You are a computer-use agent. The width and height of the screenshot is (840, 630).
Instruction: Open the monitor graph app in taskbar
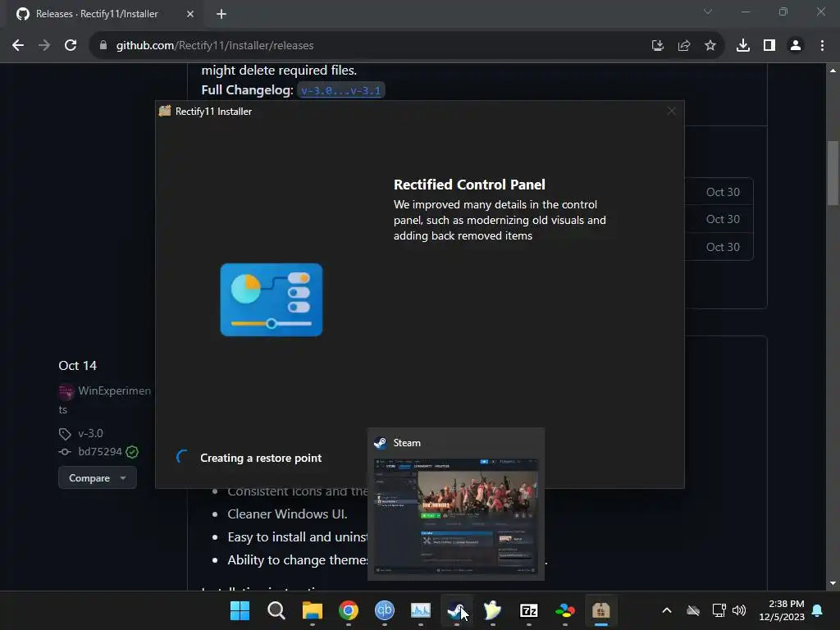(421, 610)
